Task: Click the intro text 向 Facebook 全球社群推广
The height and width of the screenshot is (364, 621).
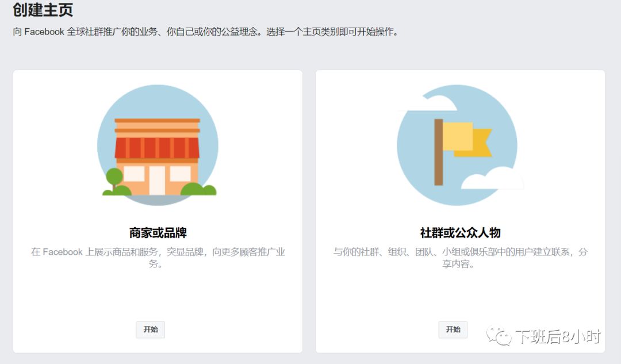Action: tap(205, 32)
